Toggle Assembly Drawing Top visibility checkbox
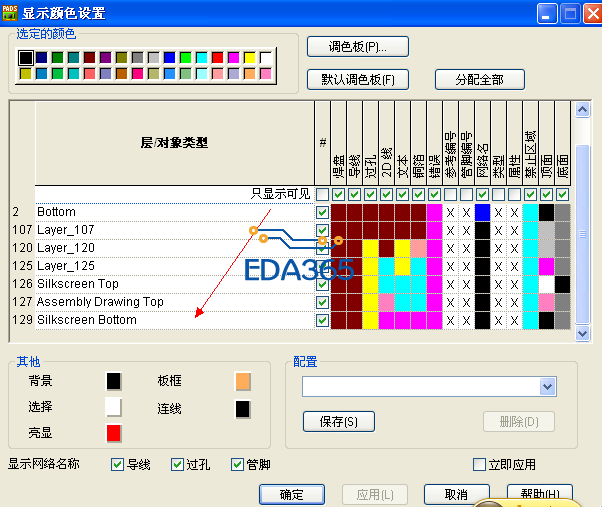This screenshot has height=507, width=602. (322, 302)
